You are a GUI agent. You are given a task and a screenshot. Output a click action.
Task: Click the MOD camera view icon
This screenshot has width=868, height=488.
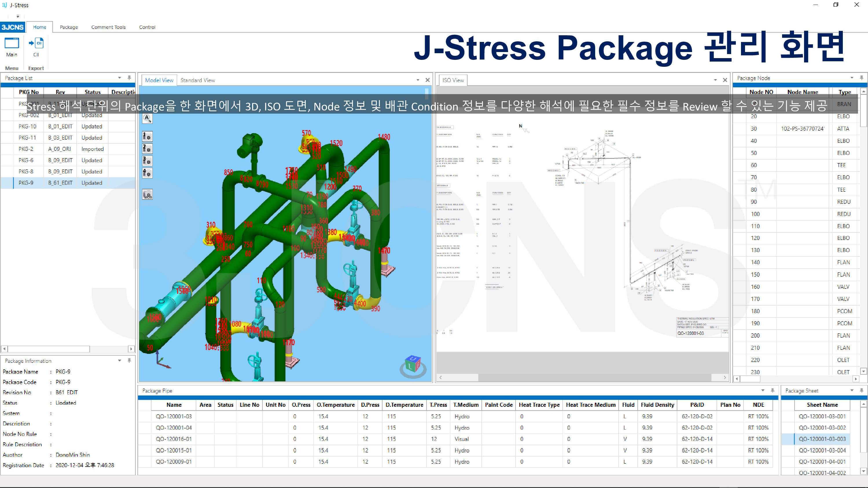click(x=147, y=194)
